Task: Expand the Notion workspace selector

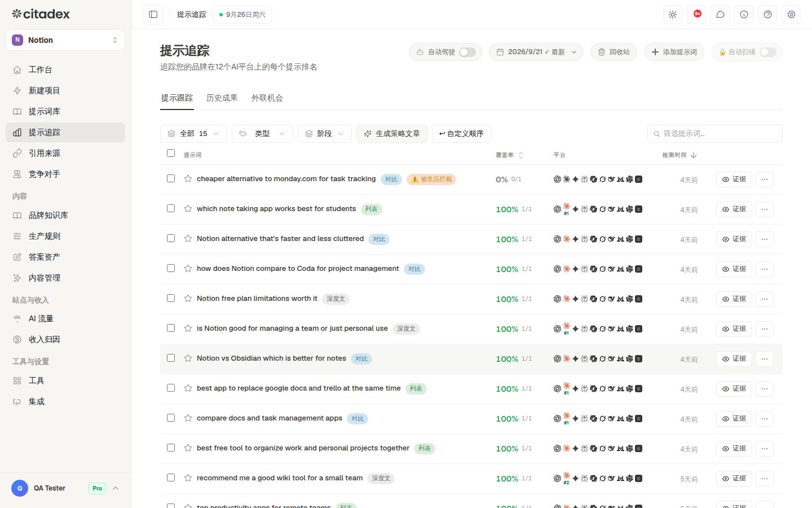Action: point(65,40)
